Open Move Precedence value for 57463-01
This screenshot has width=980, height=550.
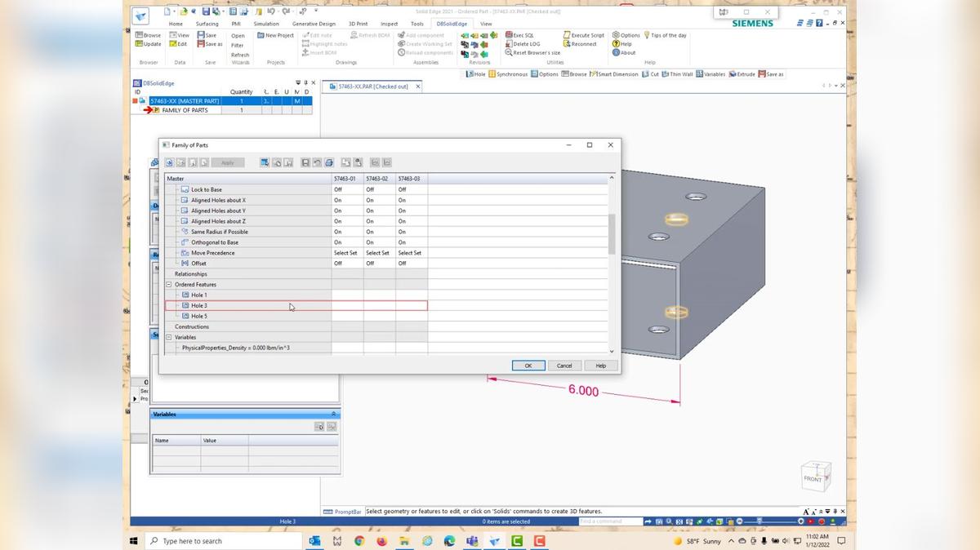[347, 253]
